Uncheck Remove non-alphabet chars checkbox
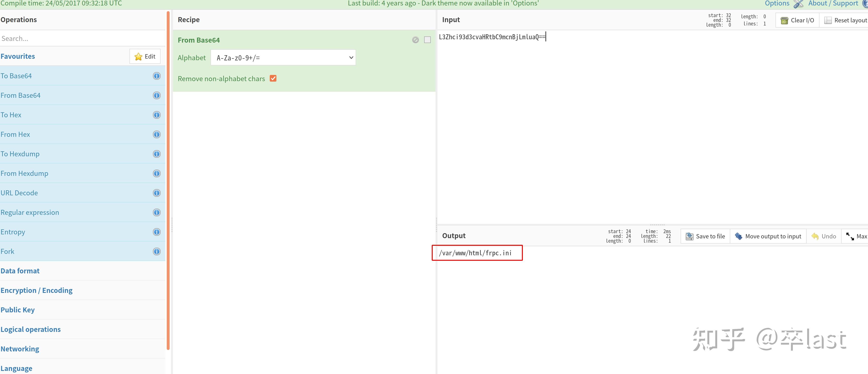 tap(273, 79)
